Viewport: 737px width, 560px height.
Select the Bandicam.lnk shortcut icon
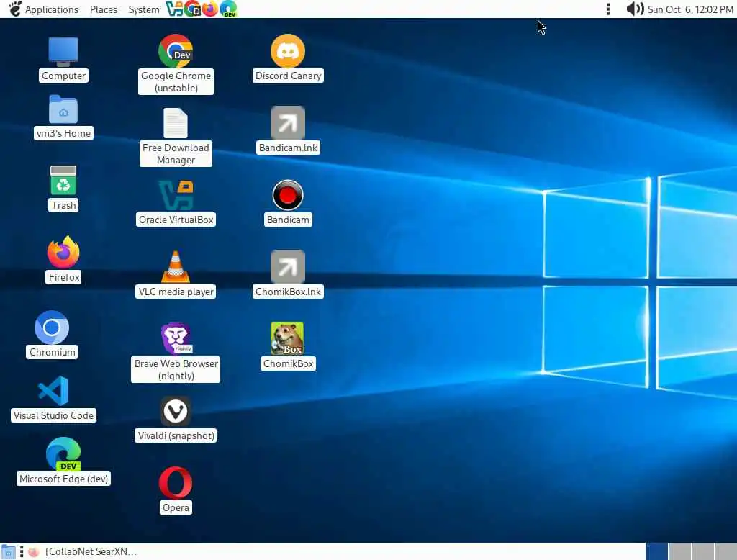(x=288, y=123)
